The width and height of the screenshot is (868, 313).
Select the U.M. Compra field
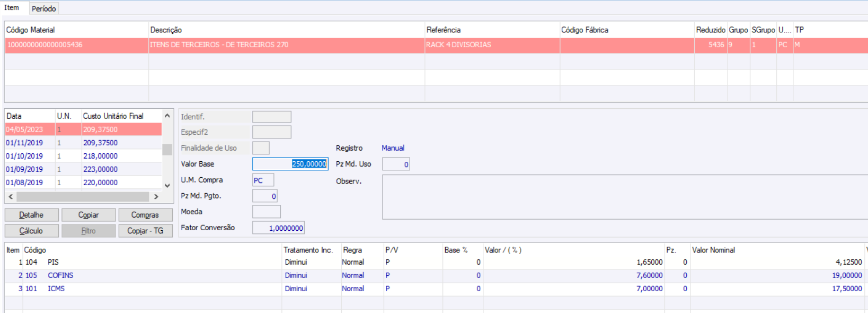tap(263, 180)
